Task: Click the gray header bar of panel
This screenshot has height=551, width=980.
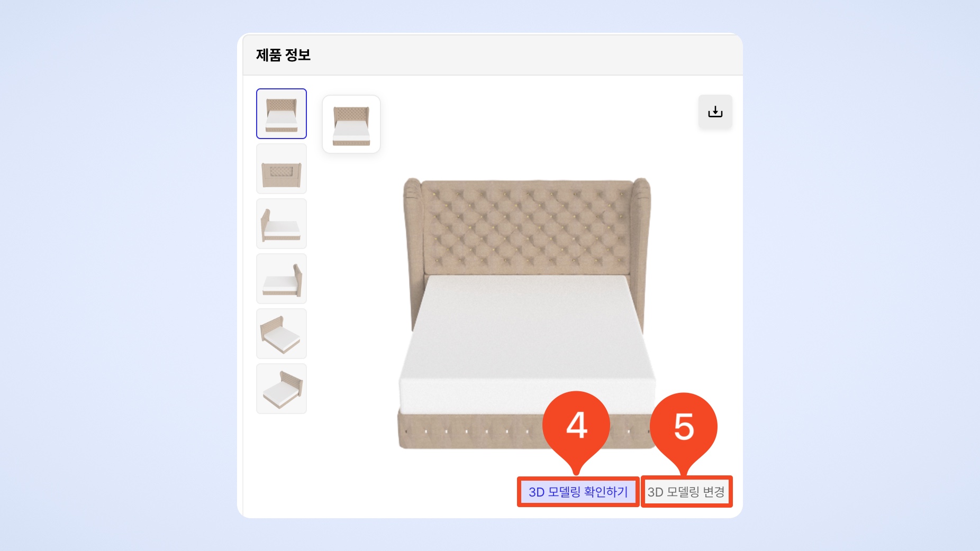Action: [492, 55]
